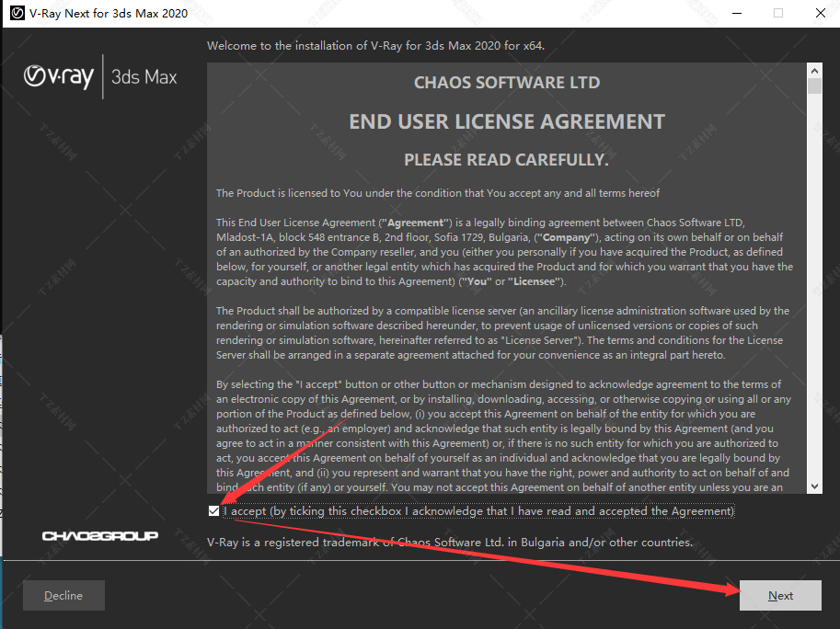
Task: Click the 'END USER LICENSE AGREEMENT' heading
Action: pyautogui.click(x=507, y=122)
